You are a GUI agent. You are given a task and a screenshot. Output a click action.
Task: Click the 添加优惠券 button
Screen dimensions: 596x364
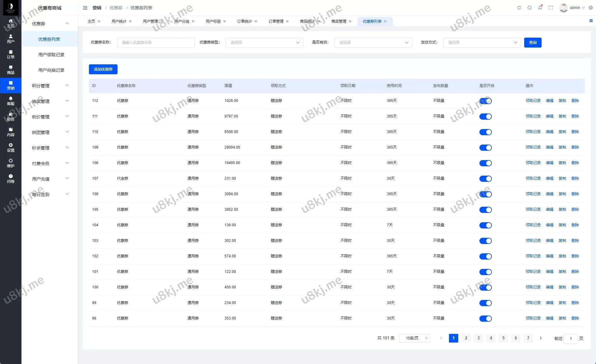click(x=103, y=69)
